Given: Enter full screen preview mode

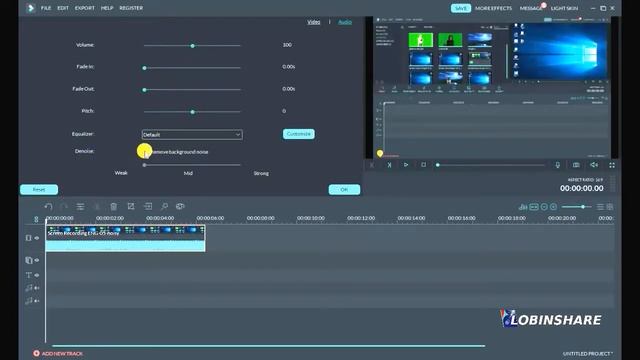Looking at the screenshot, I should pyautogui.click(x=612, y=165).
